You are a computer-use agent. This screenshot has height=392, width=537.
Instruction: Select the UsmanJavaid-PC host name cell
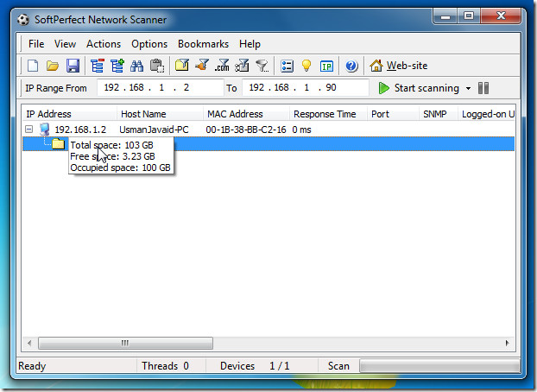tap(154, 130)
